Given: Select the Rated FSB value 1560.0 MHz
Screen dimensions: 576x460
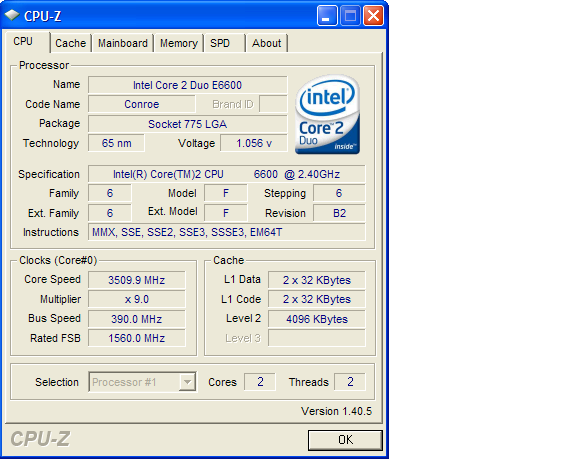Looking at the screenshot, I should (137, 338).
